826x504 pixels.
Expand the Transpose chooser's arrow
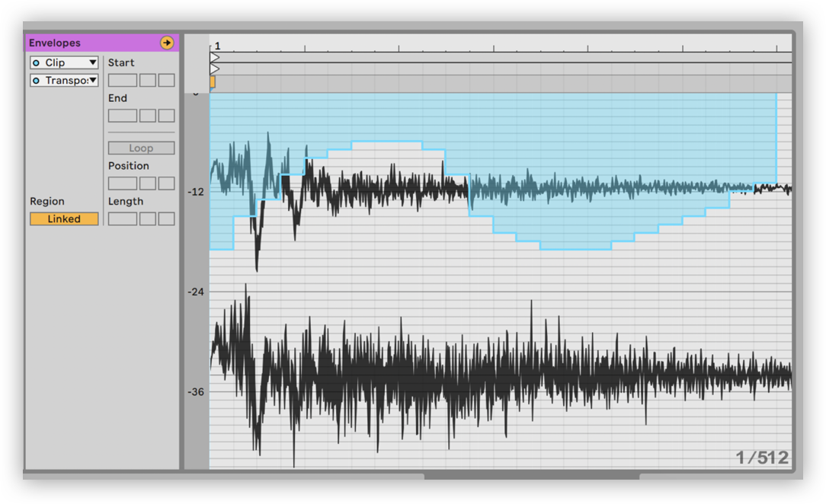click(x=94, y=80)
